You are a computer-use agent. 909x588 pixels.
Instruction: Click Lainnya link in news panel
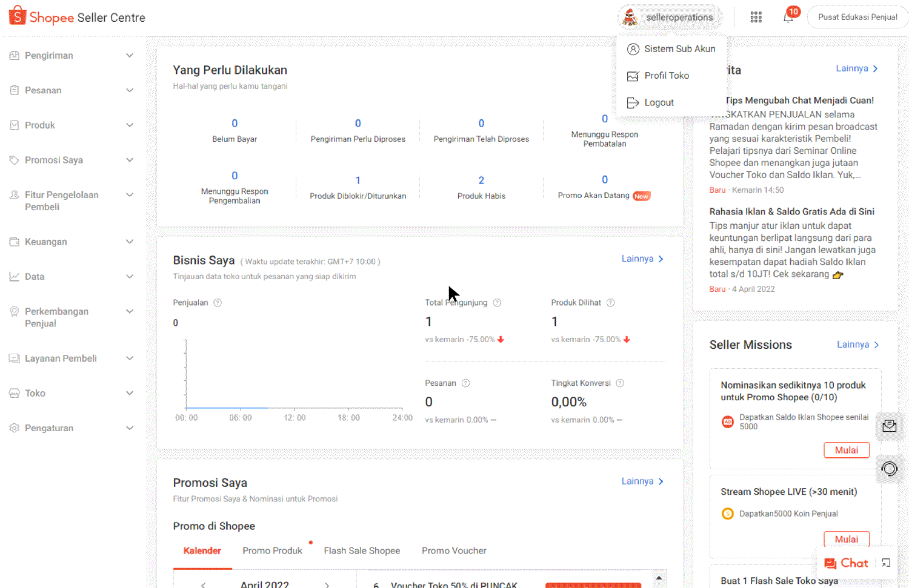pos(857,68)
